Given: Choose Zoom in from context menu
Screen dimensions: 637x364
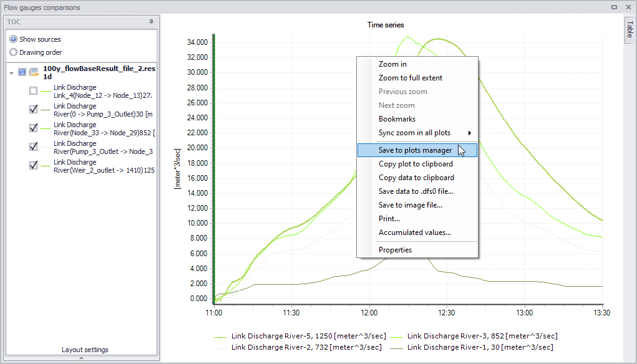Looking at the screenshot, I should [x=417, y=64].
